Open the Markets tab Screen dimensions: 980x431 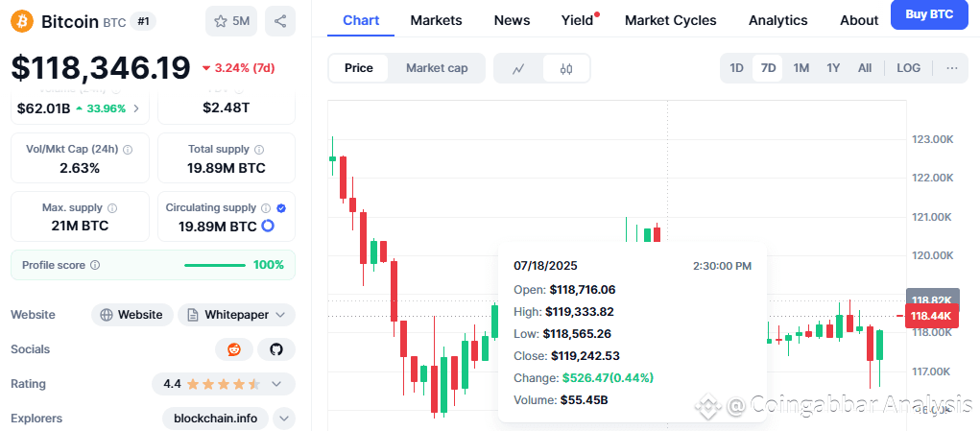436,20
